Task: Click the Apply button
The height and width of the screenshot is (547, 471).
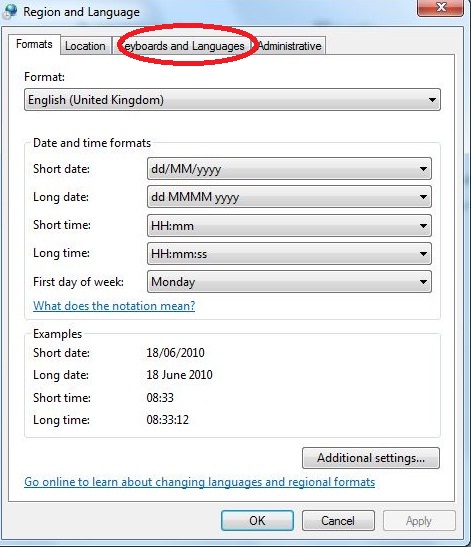Action: pyautogui.click(x=419, y=521)
